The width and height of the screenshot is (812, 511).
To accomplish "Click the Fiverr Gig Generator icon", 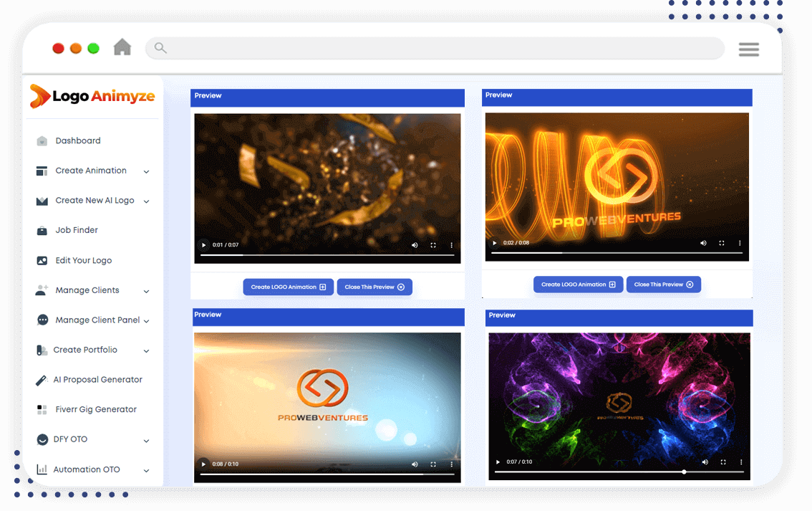I will coord(42,410).
